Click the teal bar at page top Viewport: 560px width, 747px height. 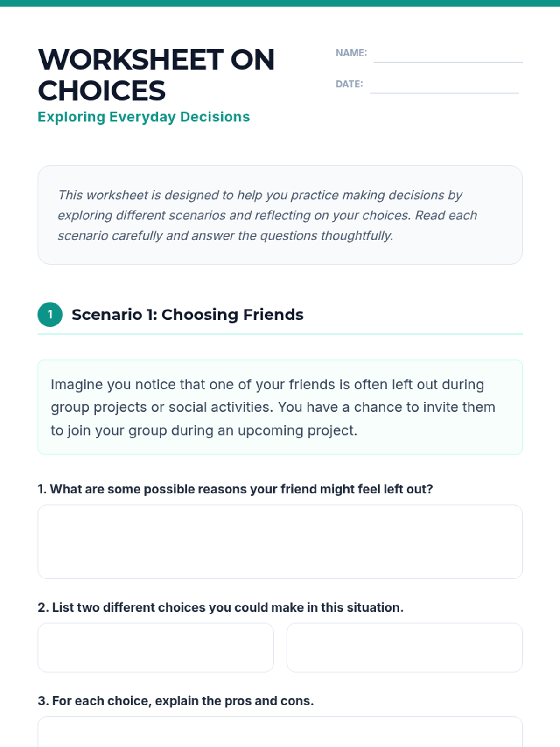point(280,3)
